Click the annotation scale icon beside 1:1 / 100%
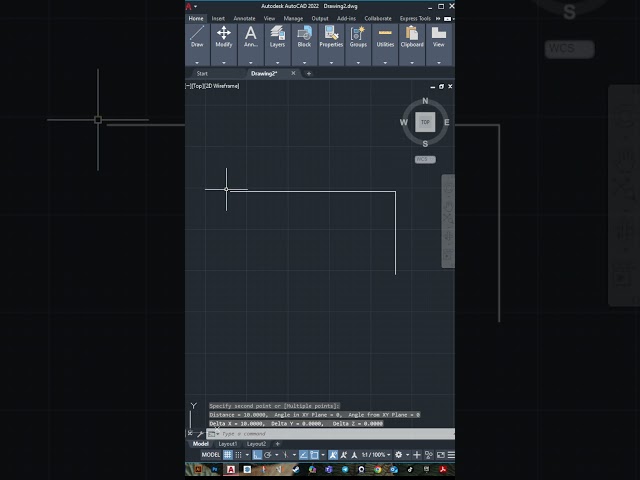Image resolution: width=640 pixels, height=480 pixels. point(354,455)
